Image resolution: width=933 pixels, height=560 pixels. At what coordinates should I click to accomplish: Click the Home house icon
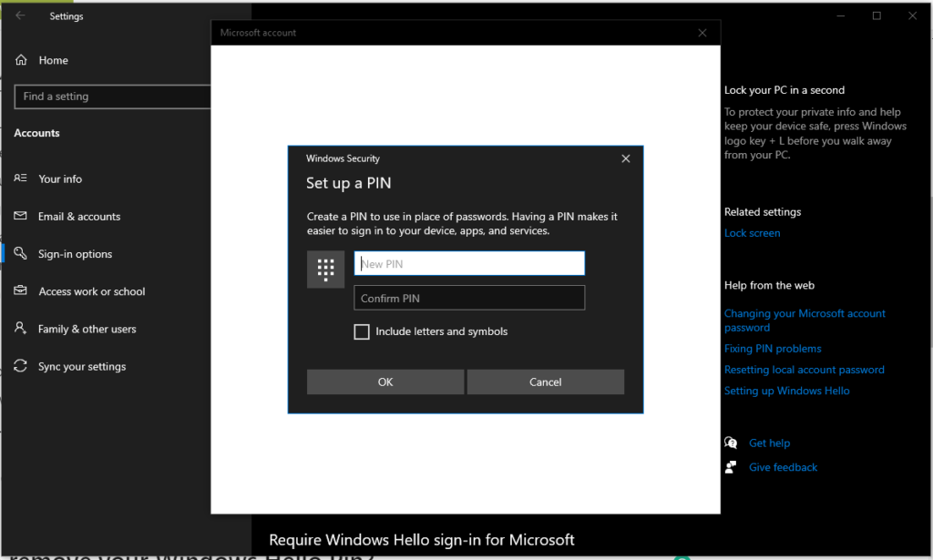point(20,60)
